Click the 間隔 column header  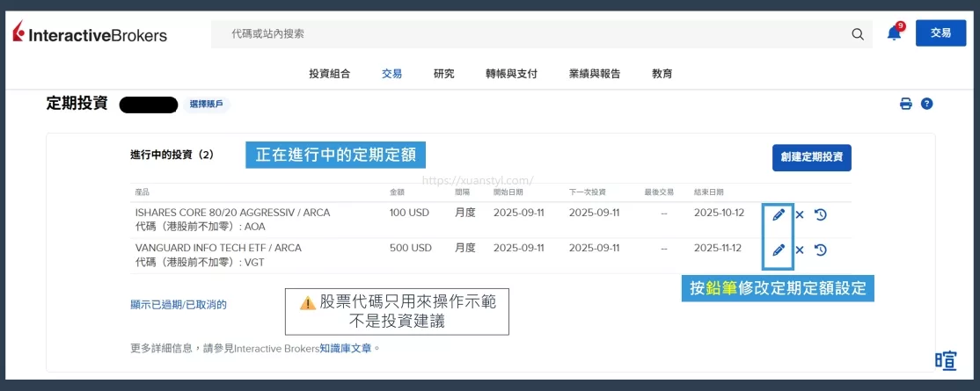(462, 192)
